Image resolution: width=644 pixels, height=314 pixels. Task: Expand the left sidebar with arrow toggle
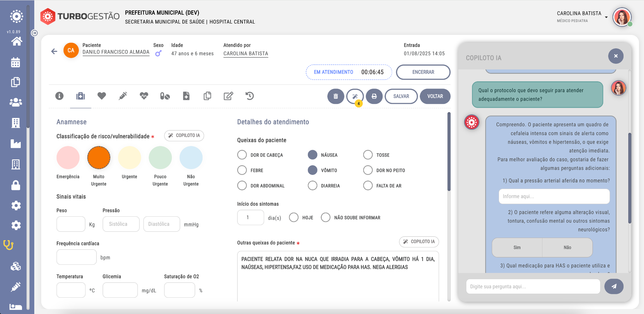(x=35, y=33)
